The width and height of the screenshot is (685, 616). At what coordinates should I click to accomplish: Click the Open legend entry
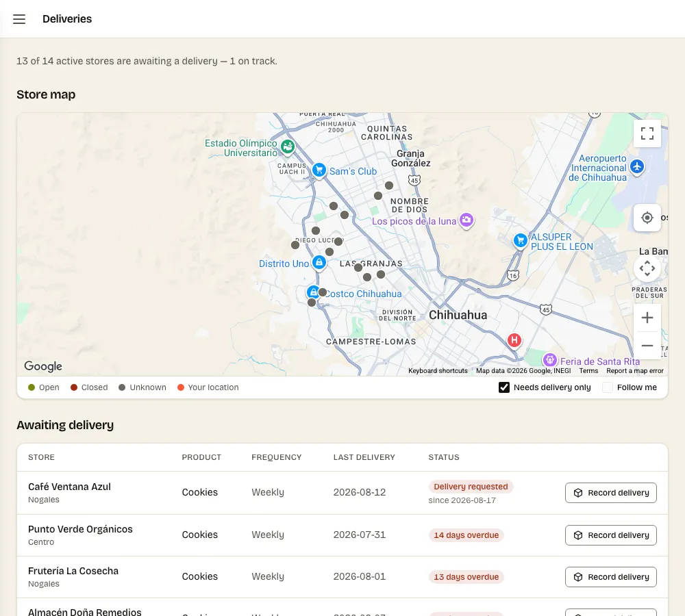(x=44, y=387)
